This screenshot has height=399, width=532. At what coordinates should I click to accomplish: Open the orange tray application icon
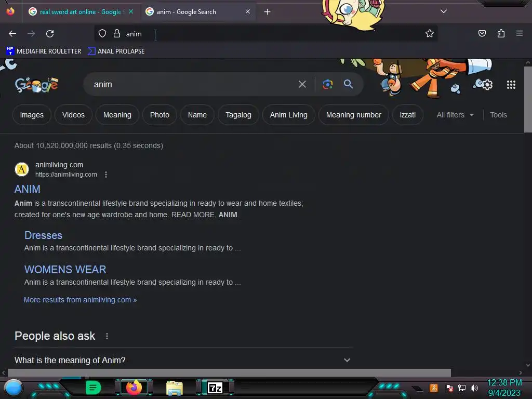(x=434, y=388)
